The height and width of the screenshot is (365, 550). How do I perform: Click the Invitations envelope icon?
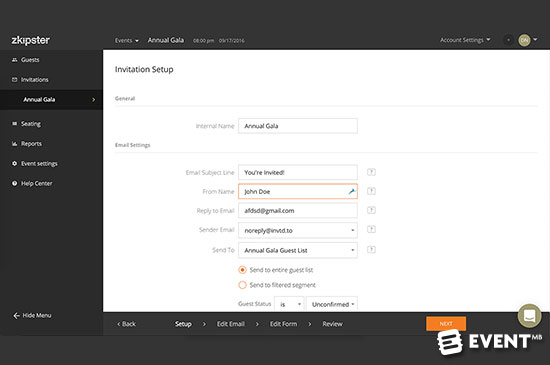(14, 80)
